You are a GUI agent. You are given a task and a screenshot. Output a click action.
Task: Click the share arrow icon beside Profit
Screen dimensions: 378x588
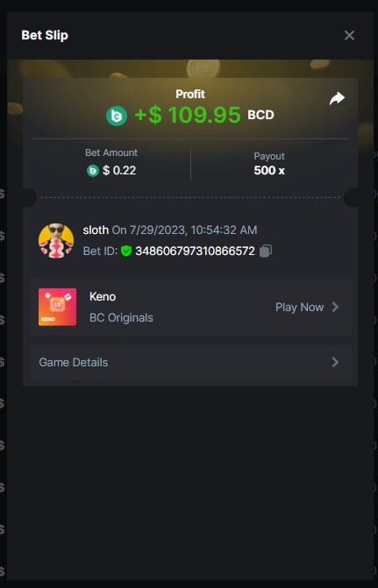(x=337, y=98)
